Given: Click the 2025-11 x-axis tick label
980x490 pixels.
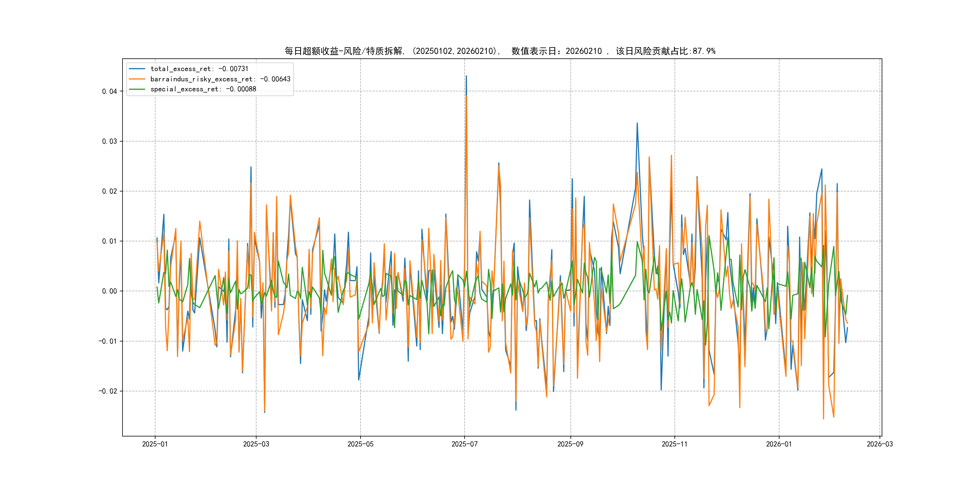Looking at the screenshot, I should click(x=674, y=444).
